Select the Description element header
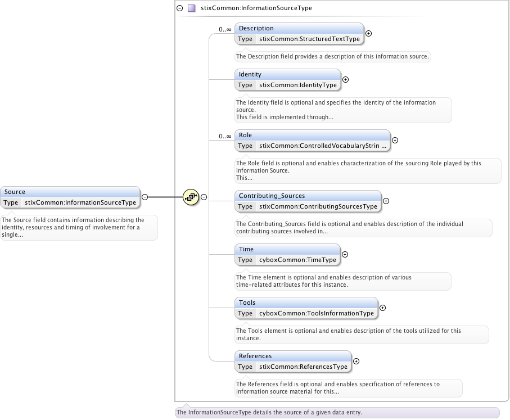 click(x=299, y=28)
